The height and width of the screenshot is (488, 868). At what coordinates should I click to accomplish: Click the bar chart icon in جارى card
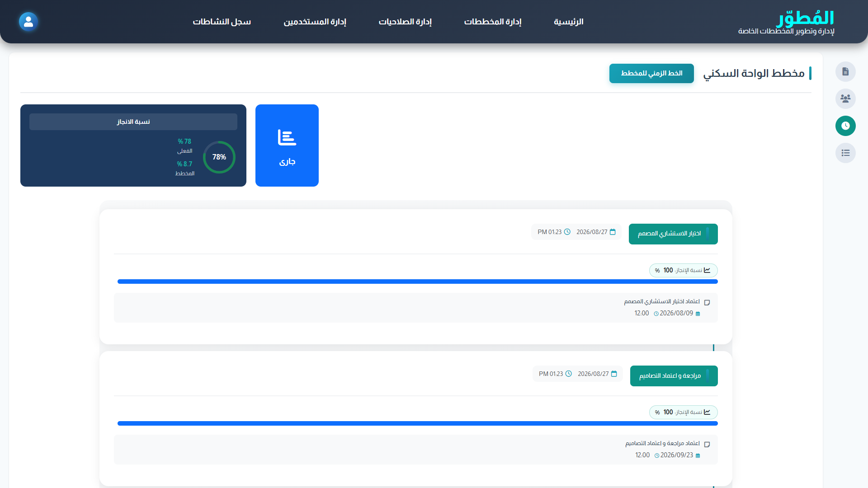coord(287,137)
